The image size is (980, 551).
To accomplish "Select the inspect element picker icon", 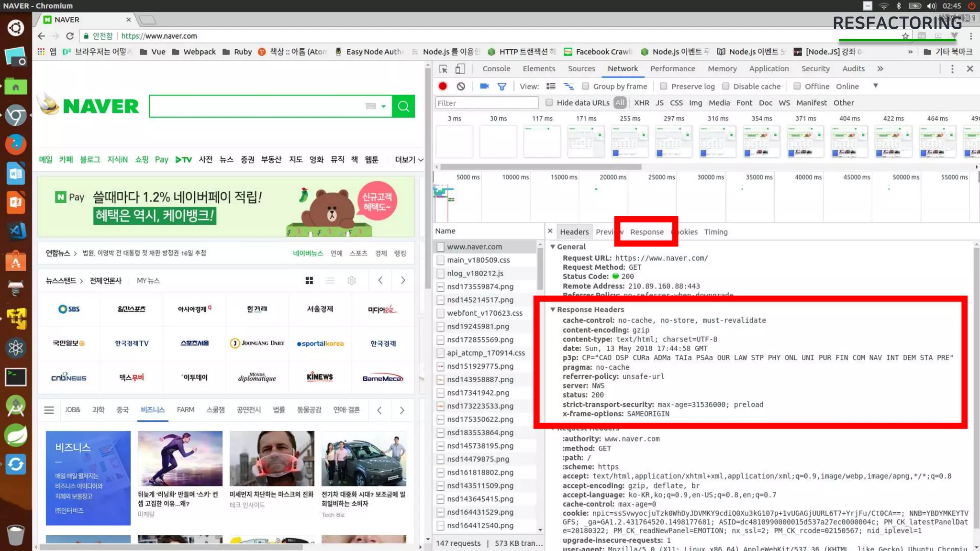I will (443, 69).
